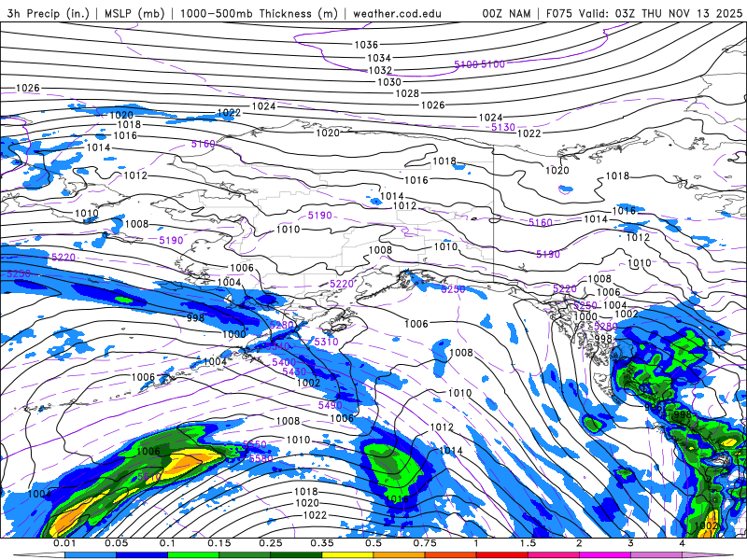The width and height of the screenshot is (747, 560).
Task: Click the 1028 isobar label
Action: pyautogui.click(x=407, y=93)
